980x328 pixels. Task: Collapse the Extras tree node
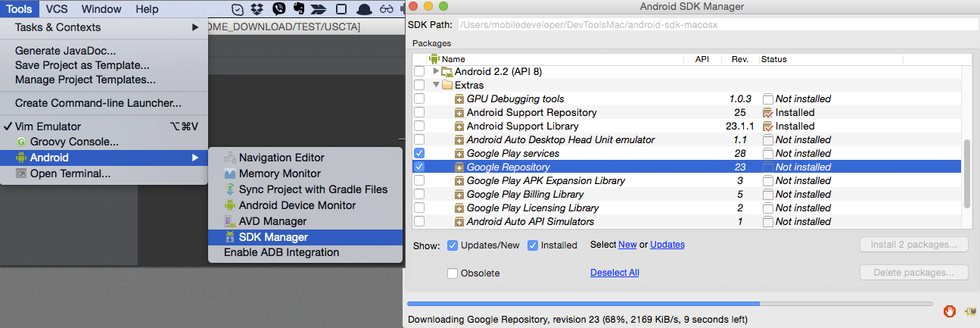436,85
